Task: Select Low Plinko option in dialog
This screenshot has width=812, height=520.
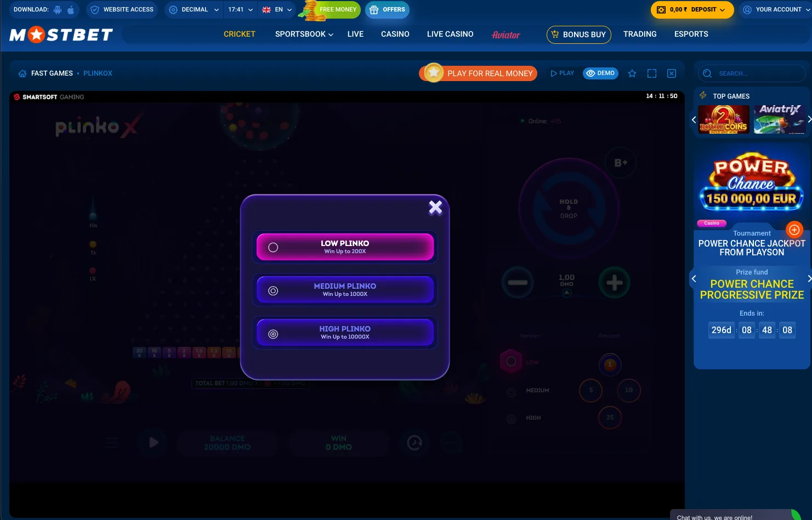Action: click(x=345, y=247)
